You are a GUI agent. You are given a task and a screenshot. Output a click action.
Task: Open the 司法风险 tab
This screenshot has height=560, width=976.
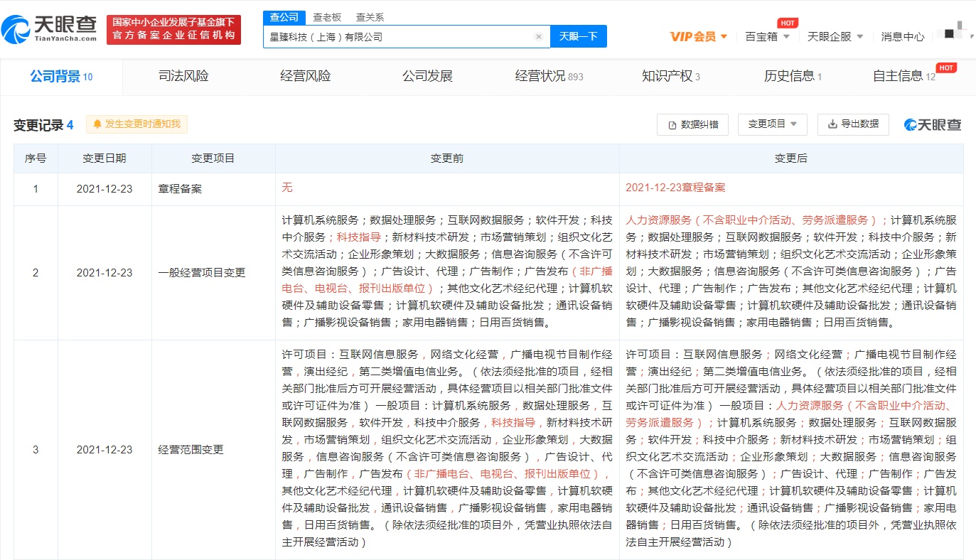click(183, 76)
